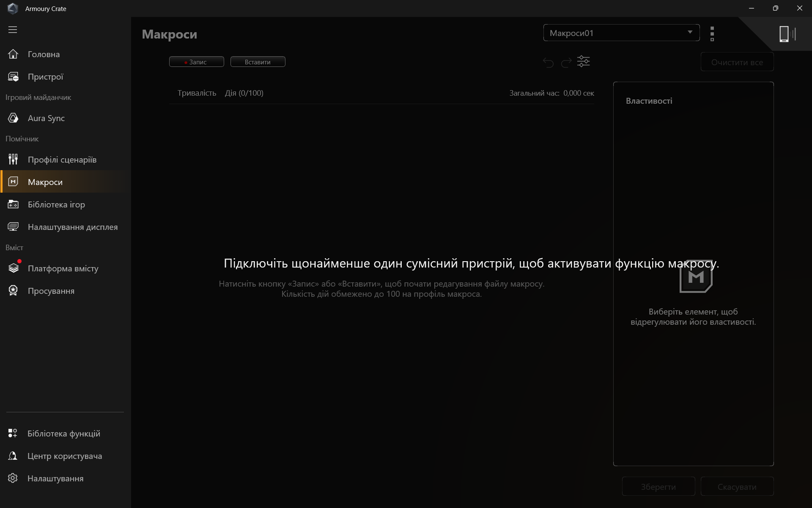Open the Пристрої devices section

coord(45,77)
